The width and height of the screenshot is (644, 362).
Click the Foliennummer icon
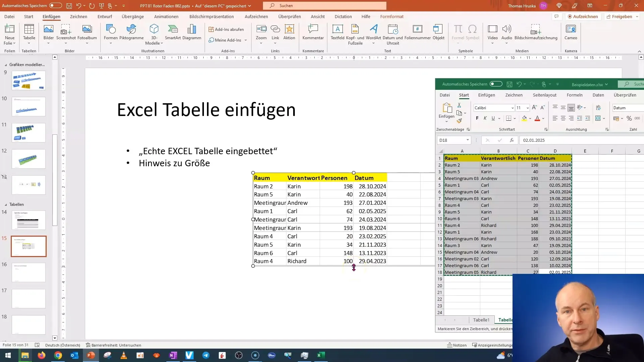[418, 29]
